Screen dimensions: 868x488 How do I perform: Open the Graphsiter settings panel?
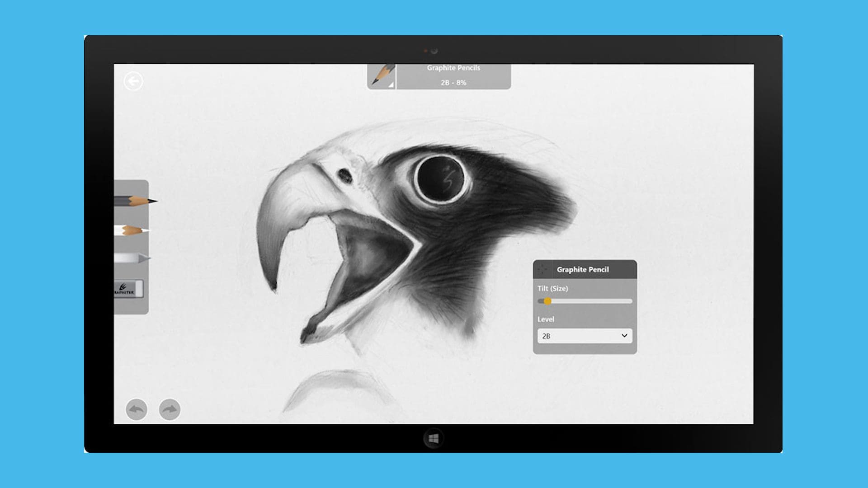(128, 290)
